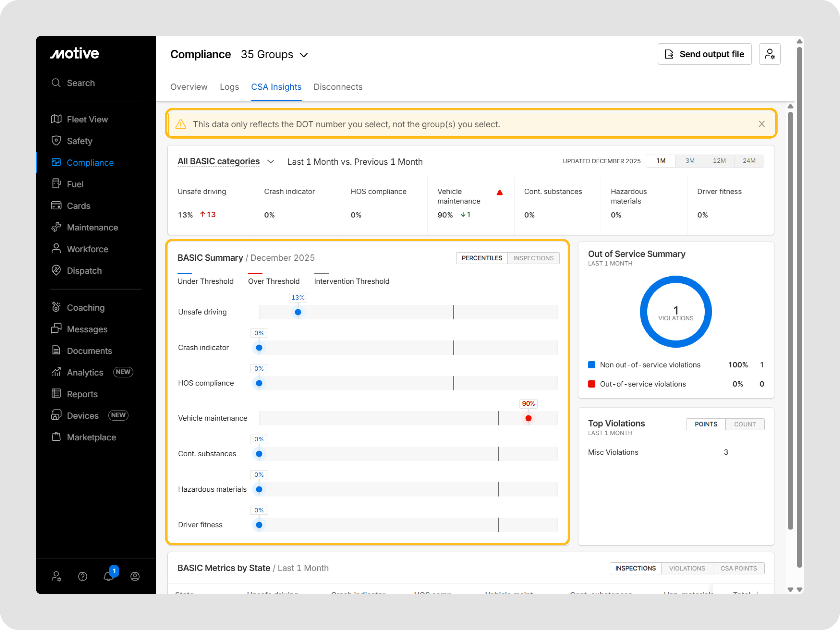Open All BASIC categories dropdown
Screen dimensions: 840x630
[226, 162]
